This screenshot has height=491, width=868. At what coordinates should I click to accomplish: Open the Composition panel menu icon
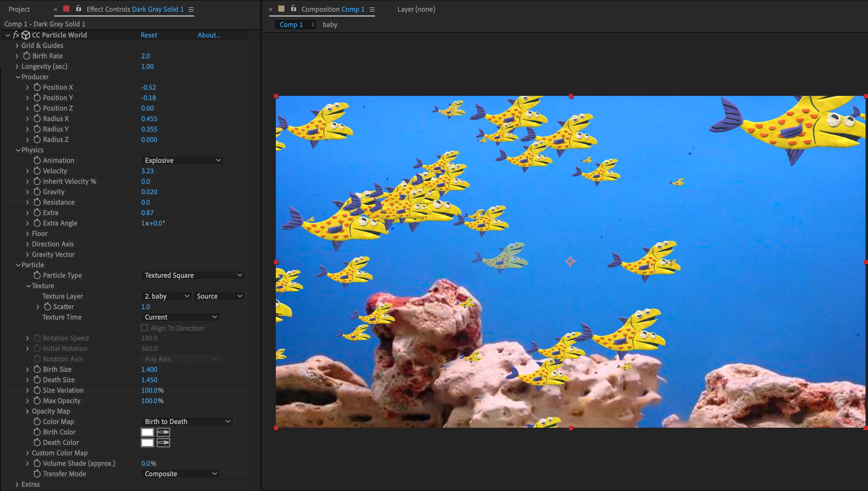tap(372, 10)
